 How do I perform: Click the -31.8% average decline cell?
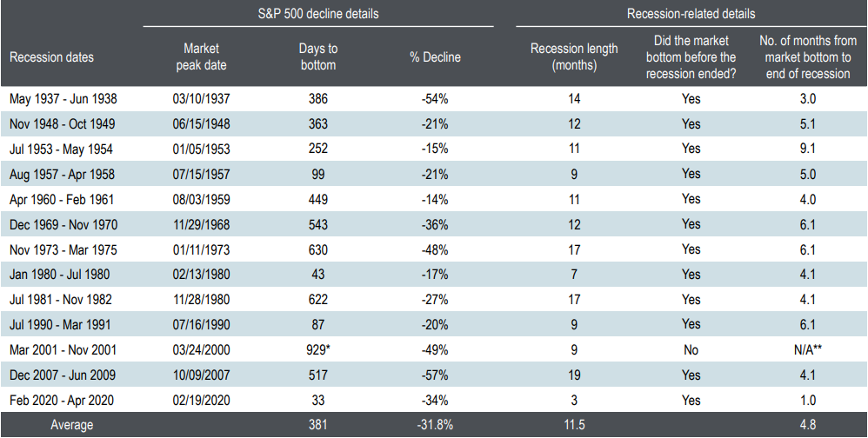coord(435,426)
